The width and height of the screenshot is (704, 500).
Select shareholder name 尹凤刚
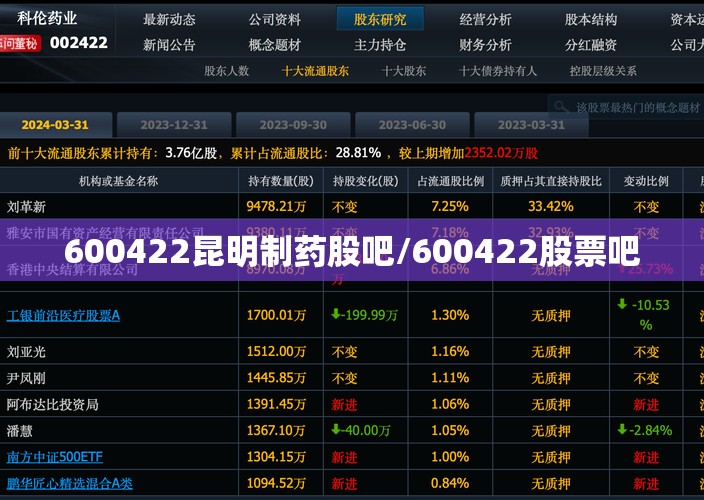[x=26, y=378]
